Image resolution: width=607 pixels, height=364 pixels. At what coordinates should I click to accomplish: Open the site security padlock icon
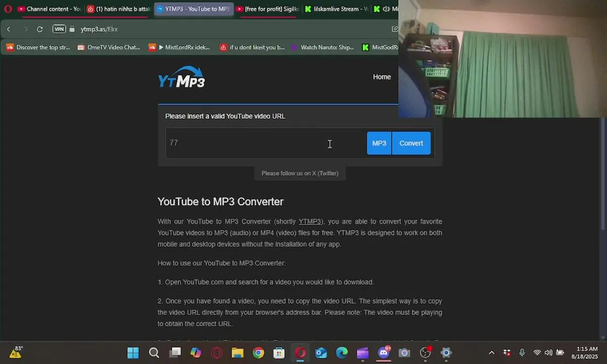click(72, 29)
